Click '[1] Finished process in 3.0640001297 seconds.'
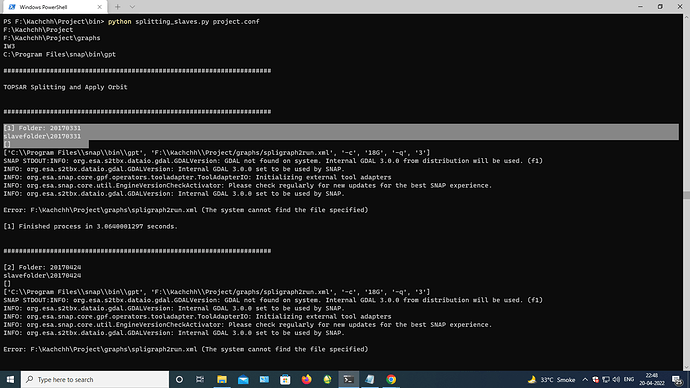The width and height of the screenshot is (690, 388). 90,227
